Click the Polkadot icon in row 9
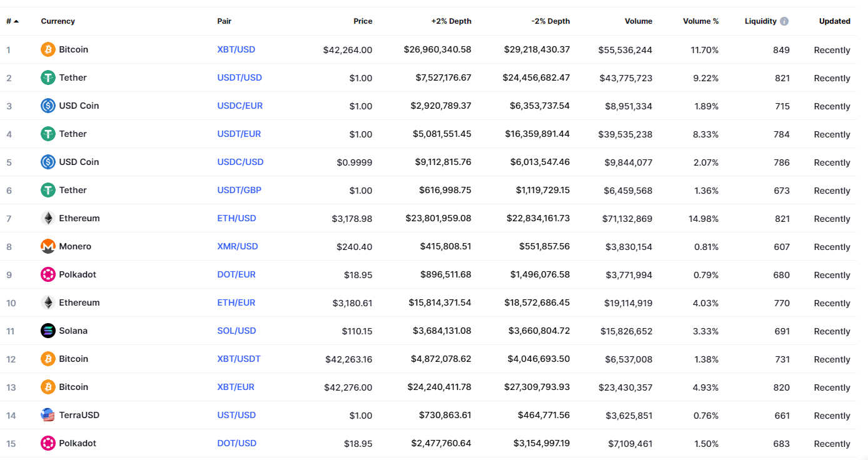The width and height of the screenshot is (868, 460). (x=48, y=274)
